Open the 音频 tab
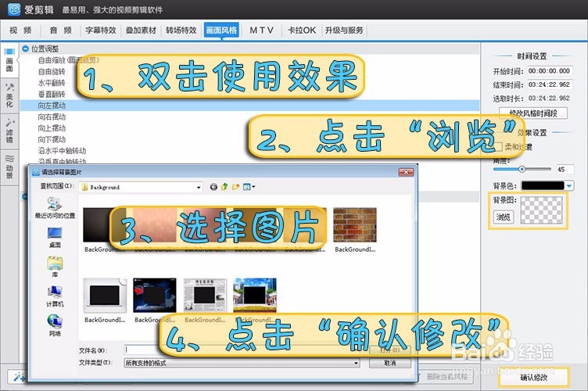The image size is (588, 391). click(x=60, y=30)
